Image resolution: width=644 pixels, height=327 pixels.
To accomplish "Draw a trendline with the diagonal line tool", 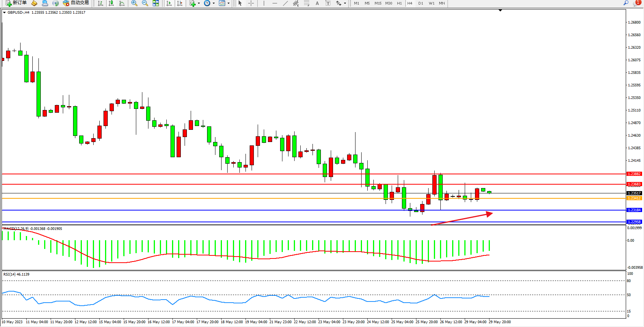I will click(285, 3).
